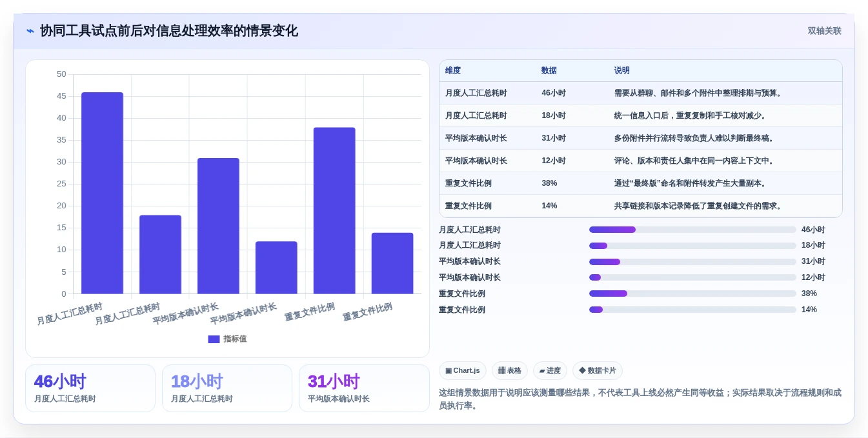
Task: Select the description 多份附件并行流转导致负责人难以判断最终稿。
Action: [x=695, y=138]
